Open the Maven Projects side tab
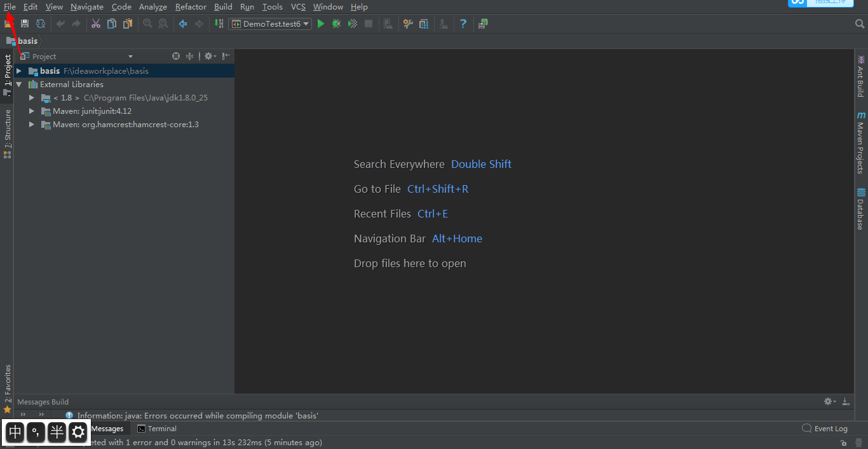The image size is (868, 449). [x=860, y=143]
